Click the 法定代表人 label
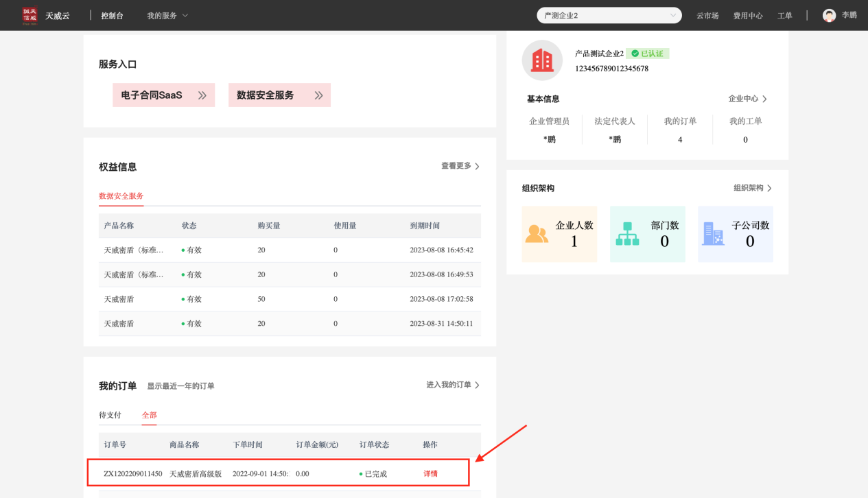Screen dimensions: 868x498 tap(615, 121)
